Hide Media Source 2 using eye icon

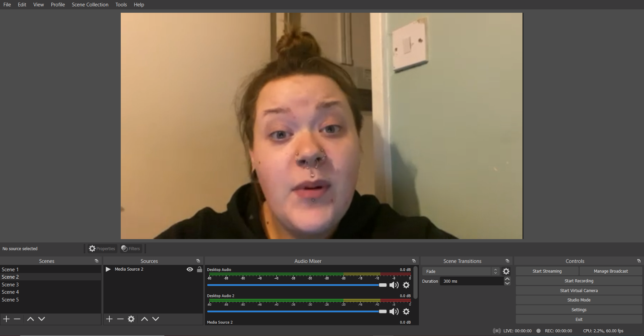[190, 269]
